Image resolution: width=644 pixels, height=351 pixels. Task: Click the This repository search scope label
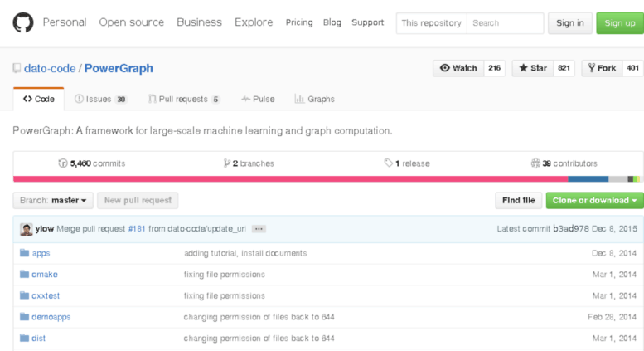pyautogui.click(x=431, y=23)
